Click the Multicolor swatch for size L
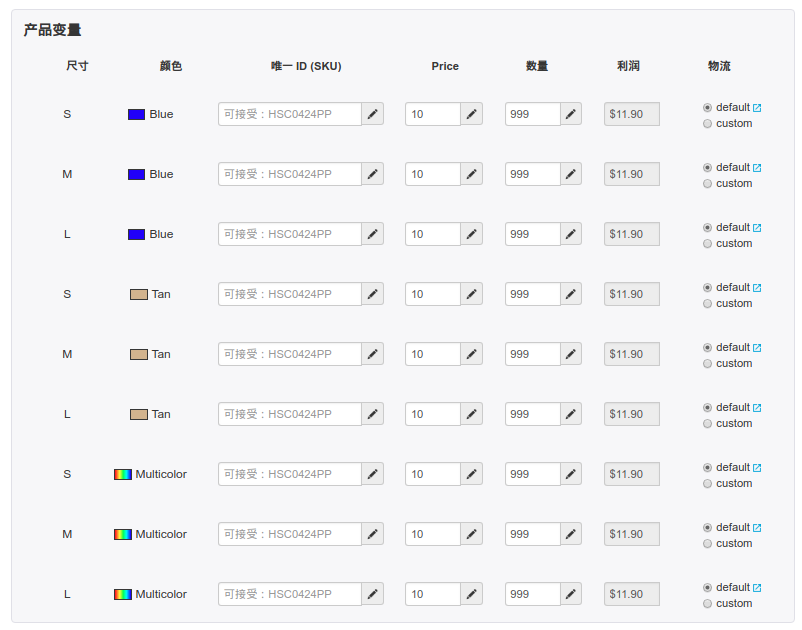This screenshot has width=802, height=630. pyautogui.click(x=123, y=594)
